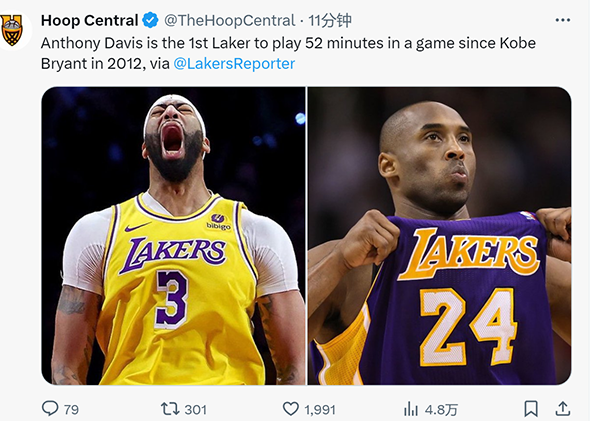Enlarge the Anthony Davis number 3 photo
Screen dimensions: 600x421
coord(173,236)
